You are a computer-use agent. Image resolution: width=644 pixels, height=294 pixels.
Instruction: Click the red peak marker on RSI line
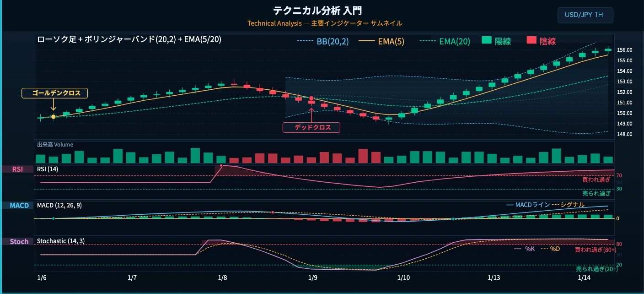221,165
